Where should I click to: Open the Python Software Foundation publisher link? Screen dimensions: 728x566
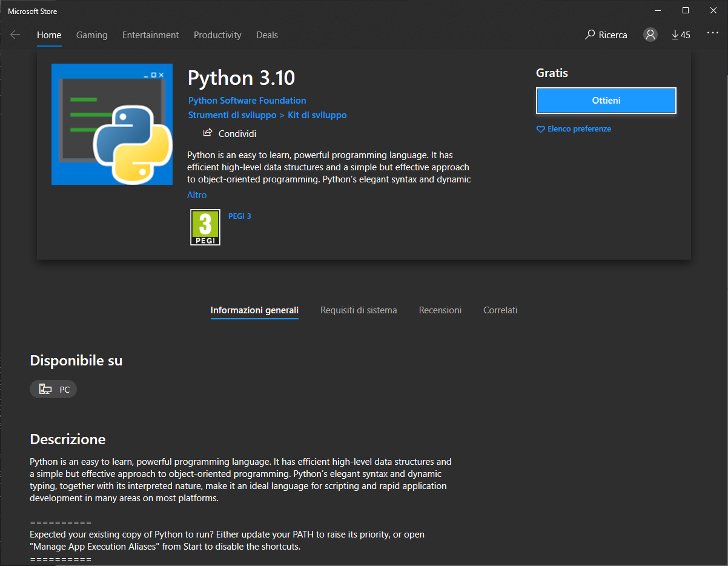click(247, 100)
